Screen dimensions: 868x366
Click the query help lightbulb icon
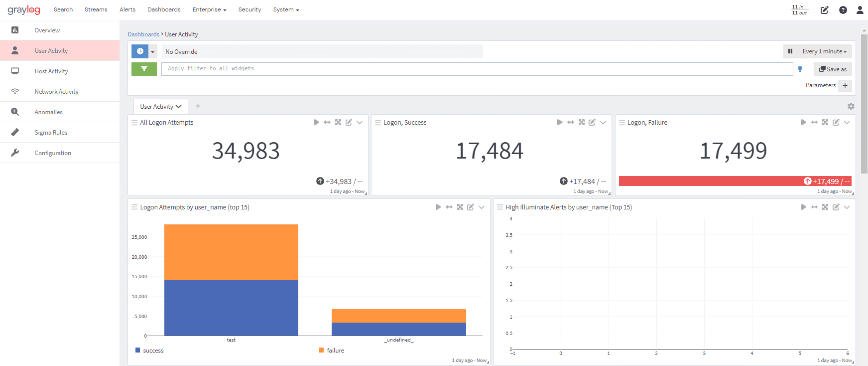coord(800,69)
